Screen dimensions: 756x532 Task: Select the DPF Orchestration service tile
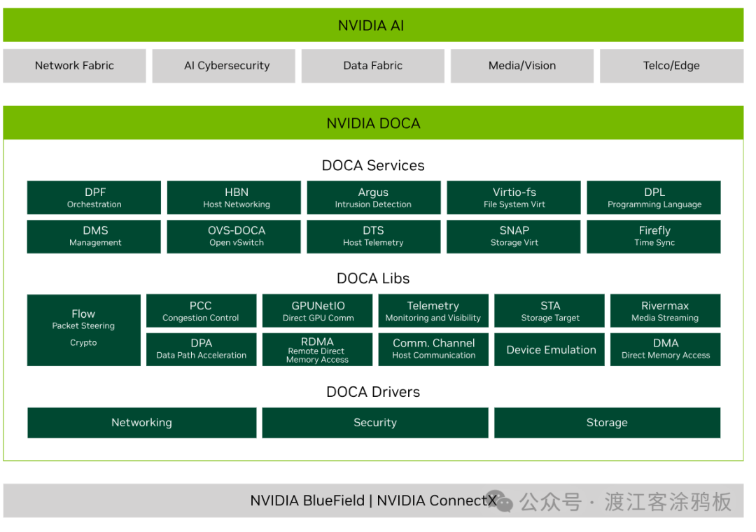coord(94,197)
